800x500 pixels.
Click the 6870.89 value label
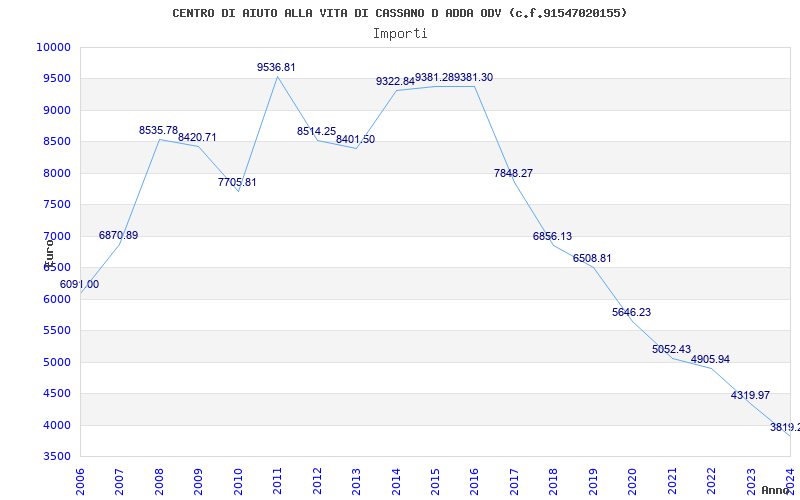(118, 236)
